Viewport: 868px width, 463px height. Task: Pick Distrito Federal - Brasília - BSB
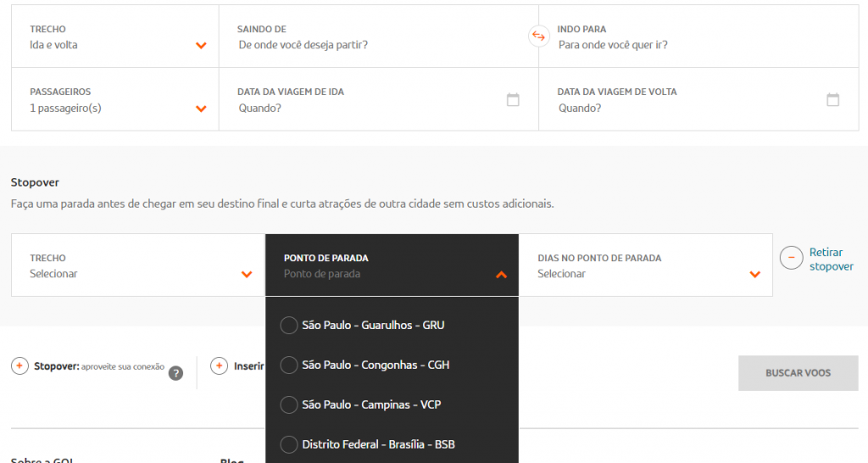point(289,444)
